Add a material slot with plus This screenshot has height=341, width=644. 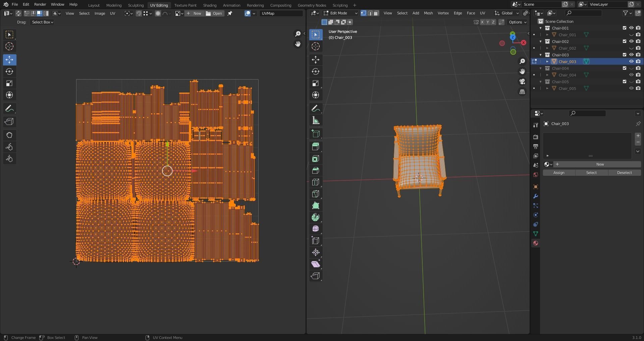638,136
